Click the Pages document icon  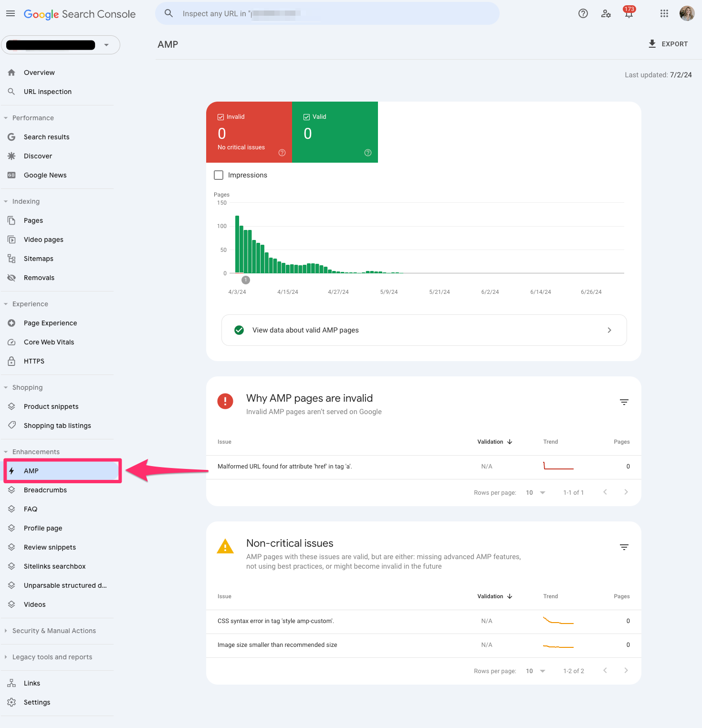tap(11, 220)
